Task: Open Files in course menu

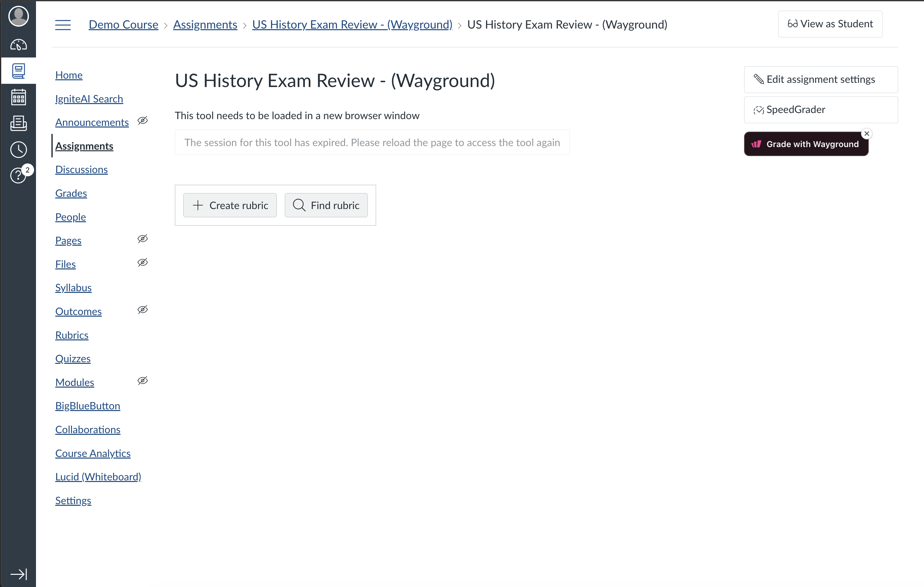Action: (66, 264)
